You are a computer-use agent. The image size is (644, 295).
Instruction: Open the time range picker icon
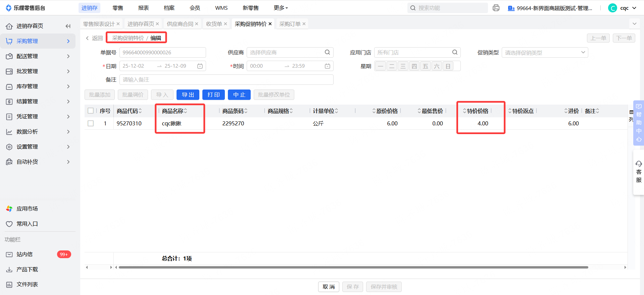click(328, 66)
